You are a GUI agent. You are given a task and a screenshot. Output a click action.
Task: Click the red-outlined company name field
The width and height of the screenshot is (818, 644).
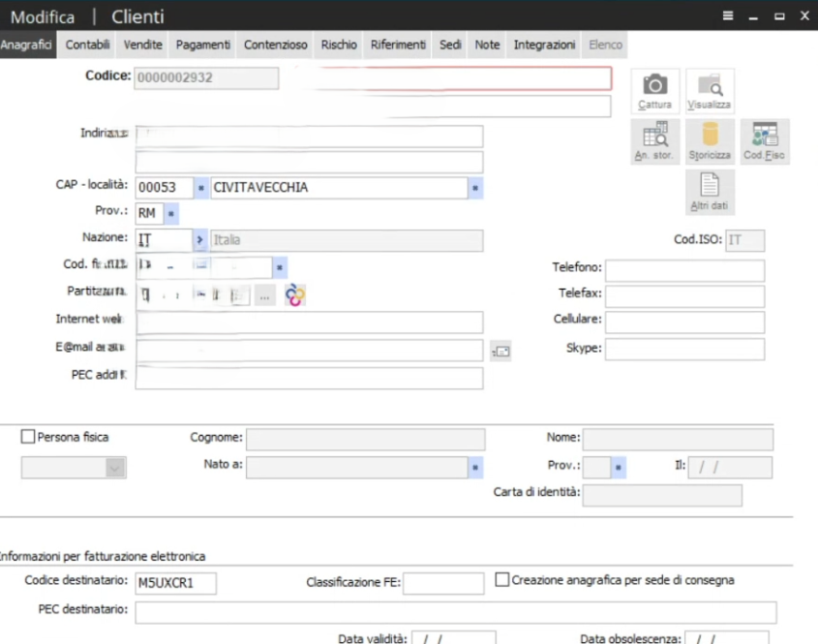(x=452, y=78)
